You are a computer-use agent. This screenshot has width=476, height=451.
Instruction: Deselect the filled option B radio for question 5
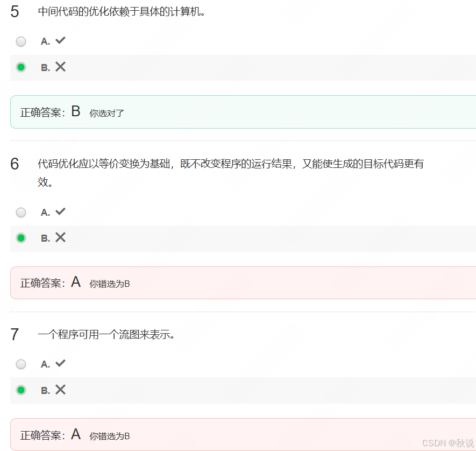[x=20, y=67]
